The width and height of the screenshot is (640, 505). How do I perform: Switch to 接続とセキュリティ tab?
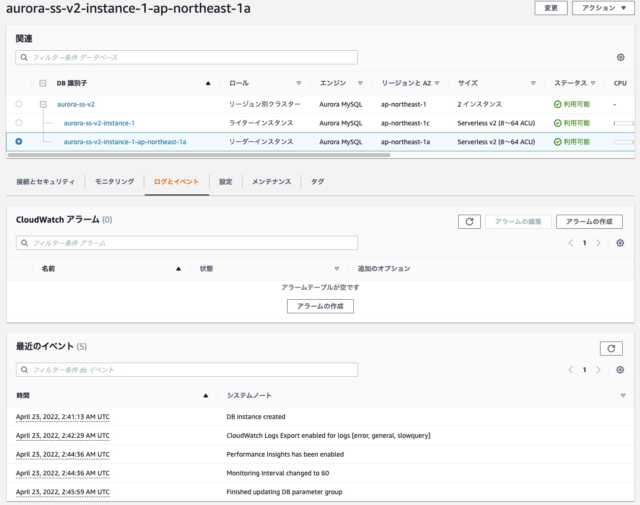point(45,182)
